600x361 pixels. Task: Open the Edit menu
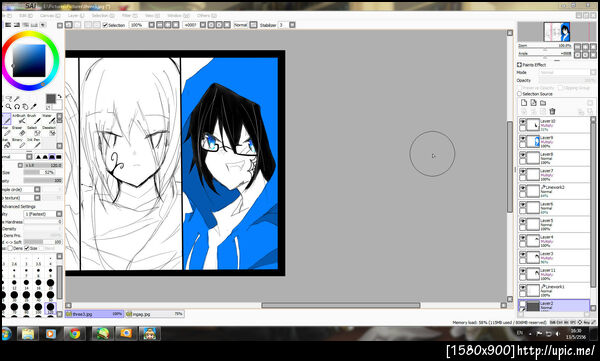pos(25,16)
